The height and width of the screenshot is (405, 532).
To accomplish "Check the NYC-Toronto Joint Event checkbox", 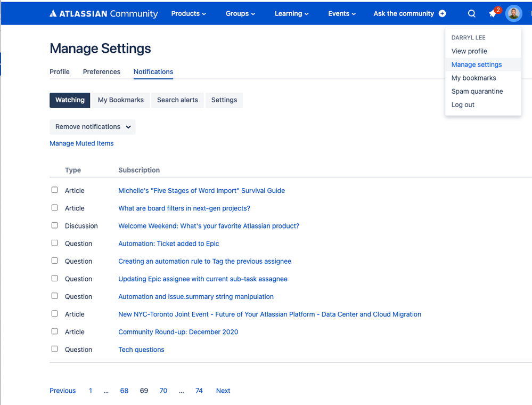I will 55,313.
